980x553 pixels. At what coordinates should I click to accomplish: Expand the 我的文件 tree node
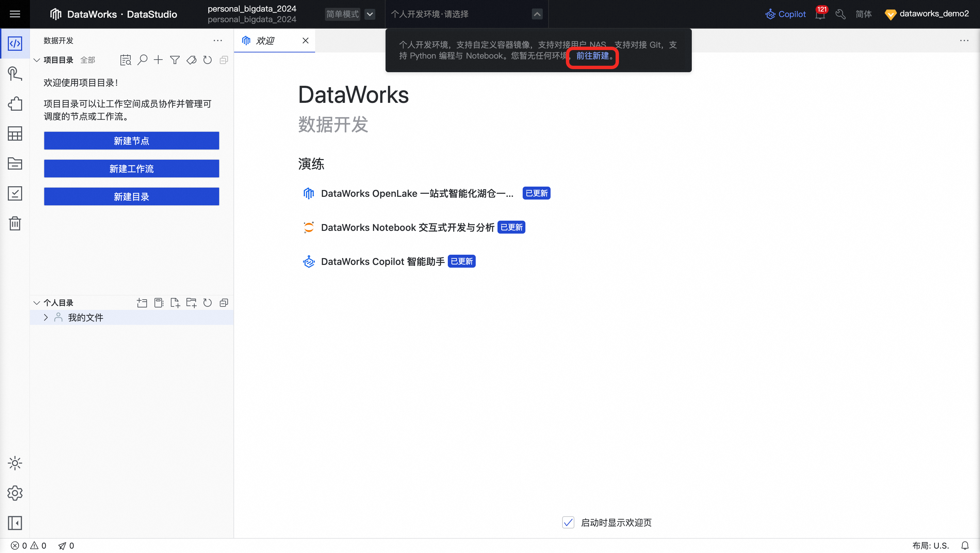pyautogui.click(x=45, y=317)
